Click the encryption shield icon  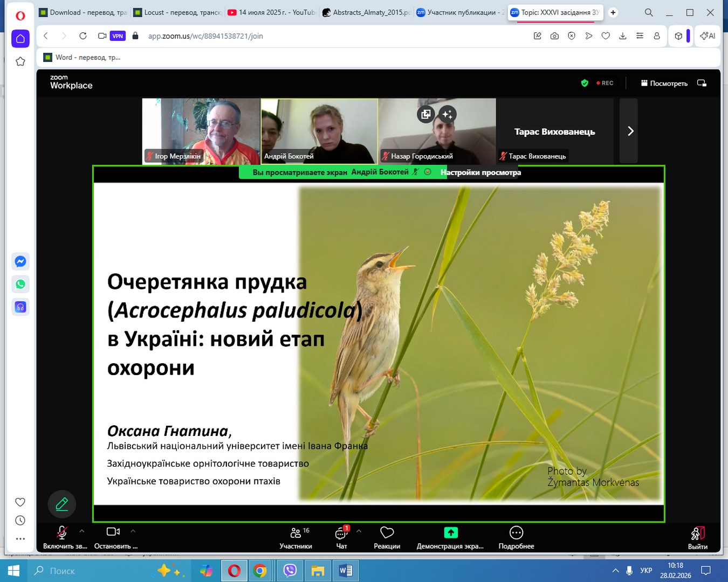(x=585, y=83)
